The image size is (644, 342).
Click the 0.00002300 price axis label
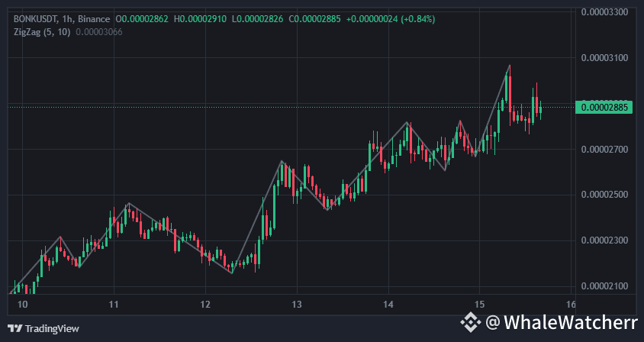pyautogui.click(x=604, y=240)
